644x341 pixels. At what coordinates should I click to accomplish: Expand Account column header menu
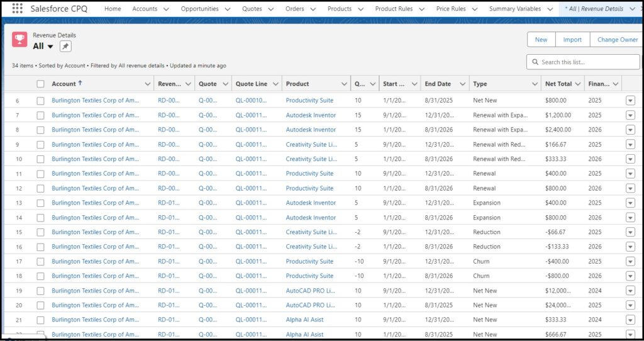(147, 84)
